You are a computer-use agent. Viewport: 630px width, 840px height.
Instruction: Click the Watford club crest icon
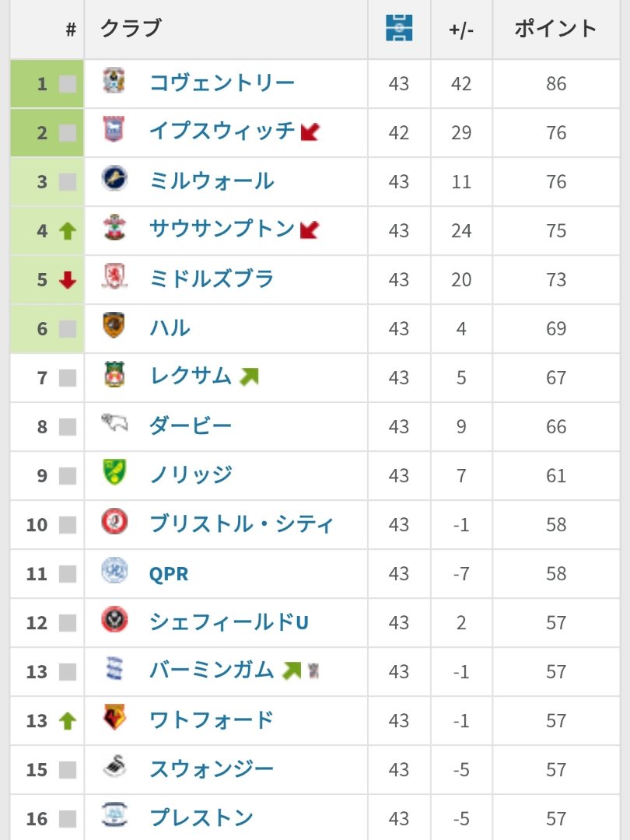coord(114,719)
